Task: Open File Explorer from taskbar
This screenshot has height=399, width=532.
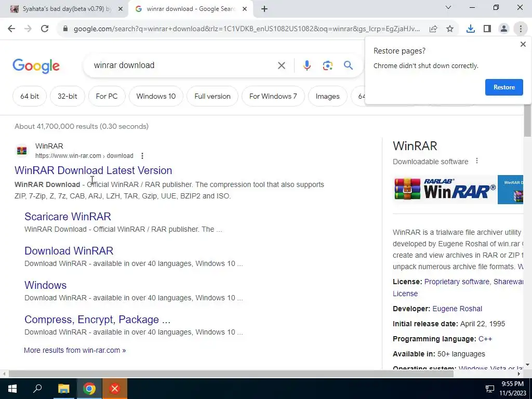Action: click(x=63, y=389)
